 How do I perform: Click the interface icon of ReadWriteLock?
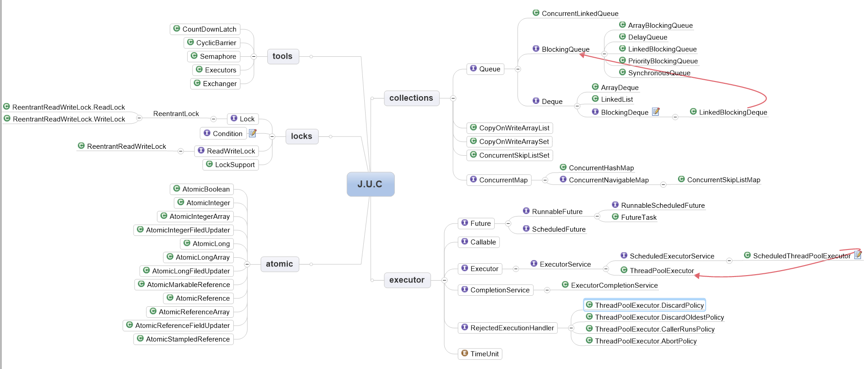click(201, 150)
